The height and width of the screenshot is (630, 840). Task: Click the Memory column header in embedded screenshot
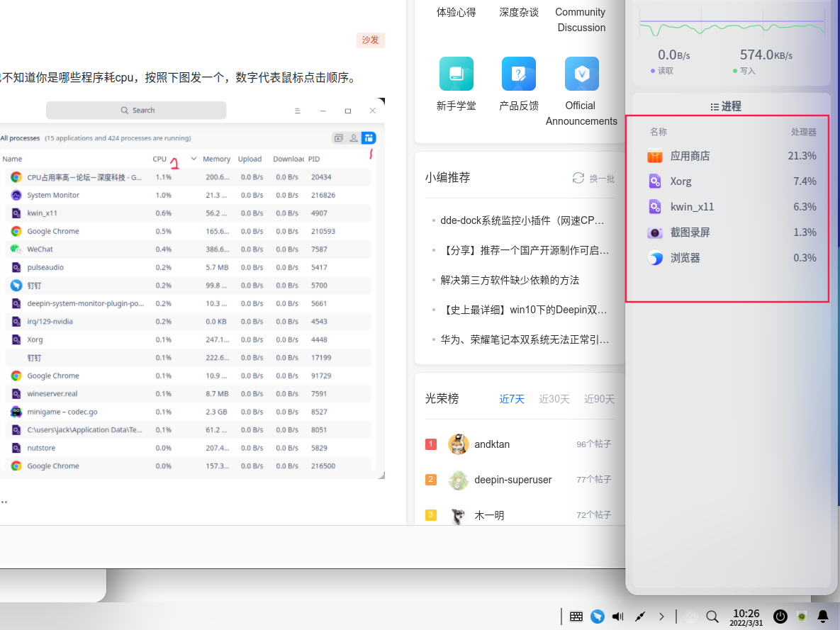[216, 159]
